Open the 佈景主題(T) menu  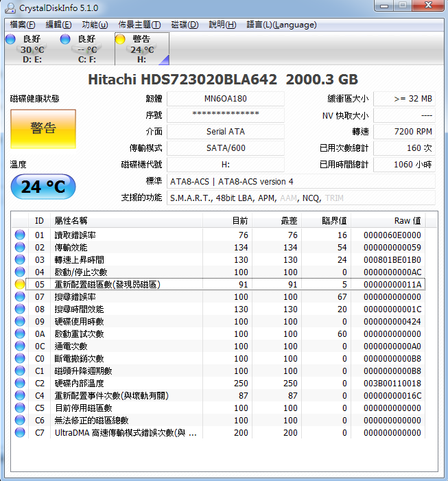(139, 25)
